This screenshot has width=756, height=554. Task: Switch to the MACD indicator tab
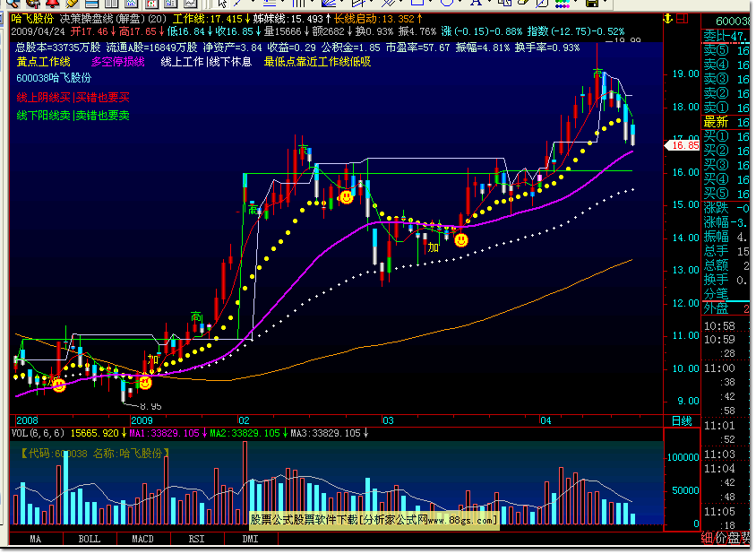click(142, 539)
